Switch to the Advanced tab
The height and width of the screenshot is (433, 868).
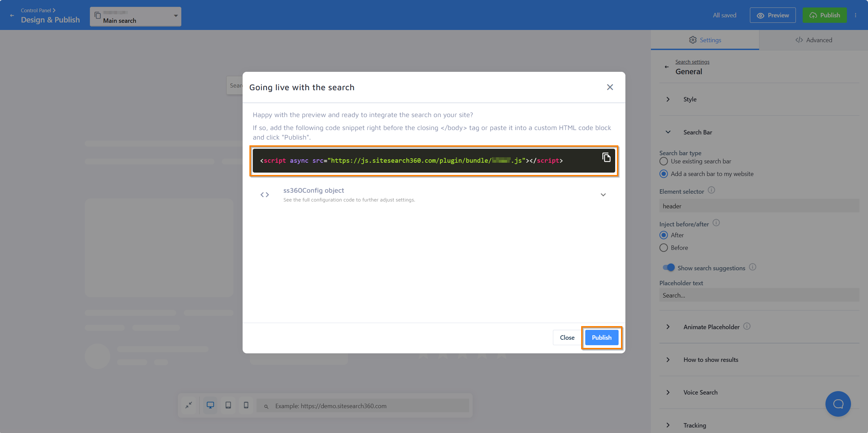(814, 40)
